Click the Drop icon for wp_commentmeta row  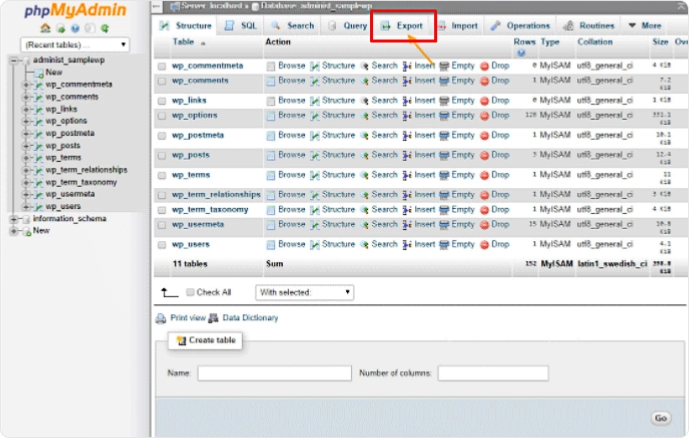click(484, 66)
